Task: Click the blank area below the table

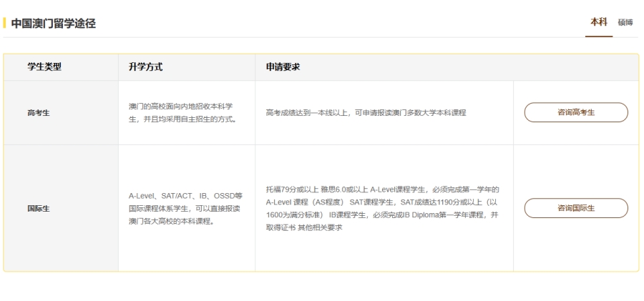Action: [322, 286]
